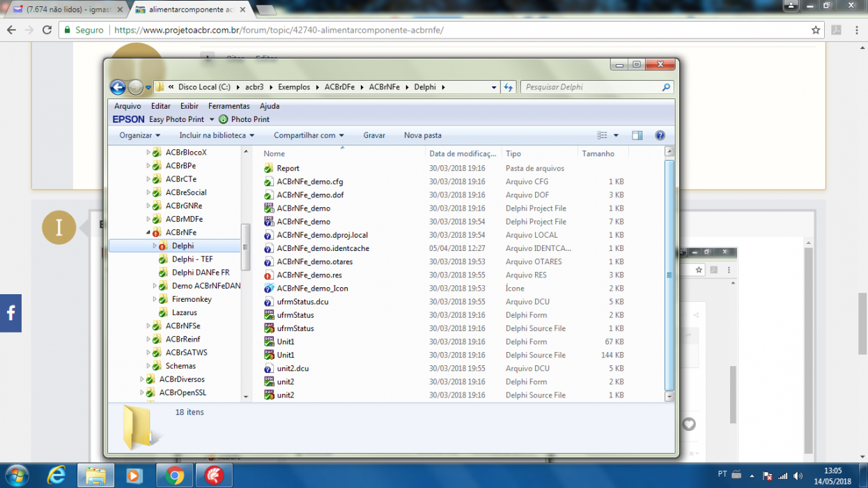Open the Organizar dropdown
This screenshot has width=868, height=488.
coord(139,135)
